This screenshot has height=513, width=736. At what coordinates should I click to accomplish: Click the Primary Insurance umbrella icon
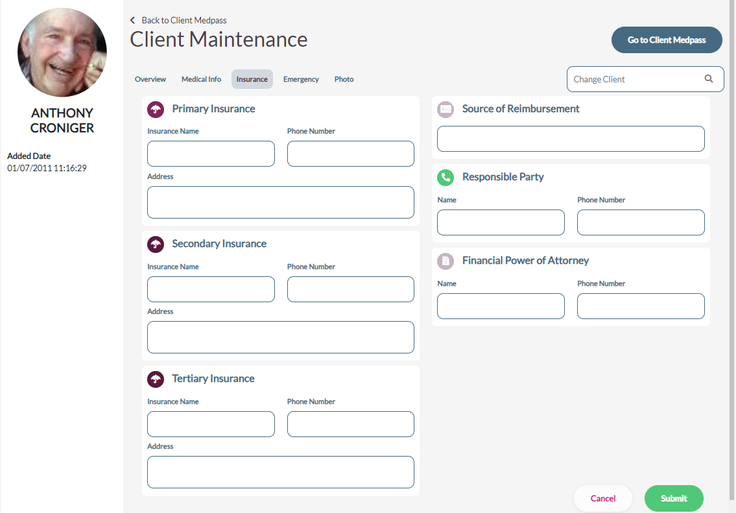click(x=155, y=109)
